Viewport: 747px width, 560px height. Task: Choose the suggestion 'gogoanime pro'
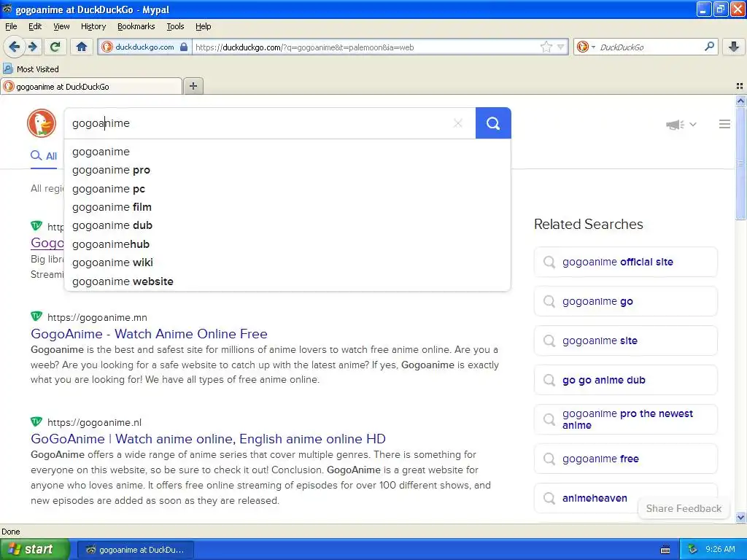pos(287,170)
